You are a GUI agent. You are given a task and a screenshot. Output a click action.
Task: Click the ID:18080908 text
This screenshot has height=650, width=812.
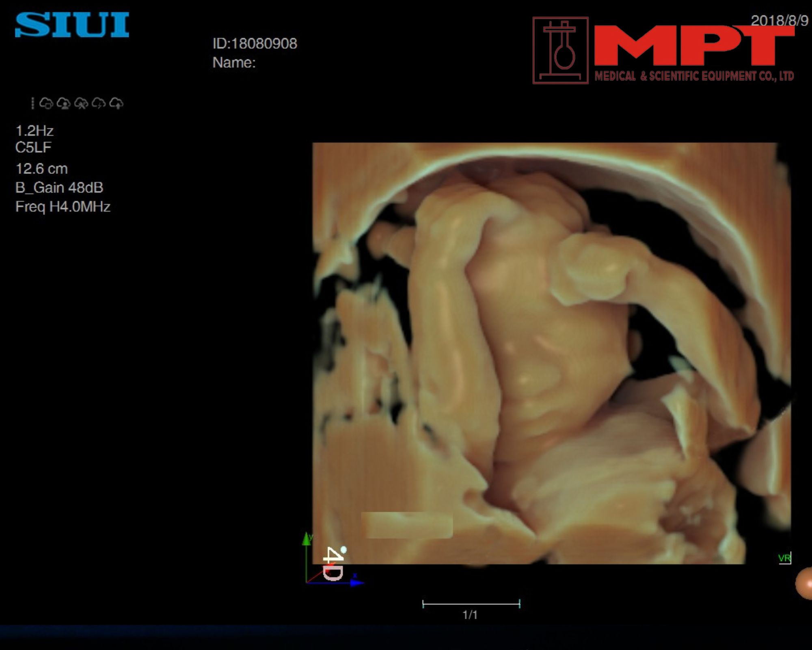pyautogui.click(x=255, y=43)
